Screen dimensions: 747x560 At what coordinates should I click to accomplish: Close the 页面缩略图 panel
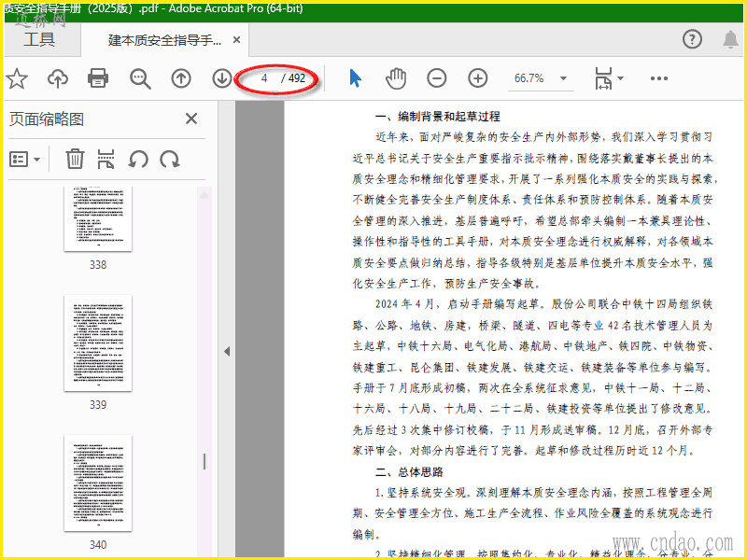click(191, 119)
